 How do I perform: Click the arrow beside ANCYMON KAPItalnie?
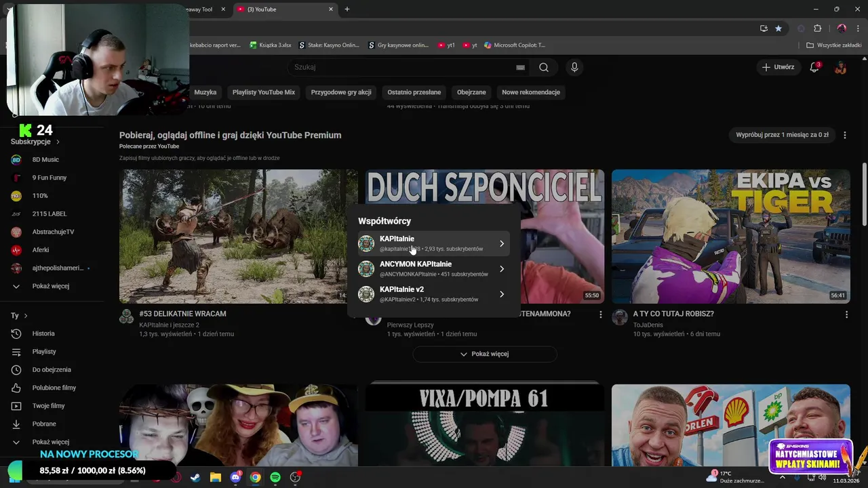pyautogui.click(x=502, y=269)
